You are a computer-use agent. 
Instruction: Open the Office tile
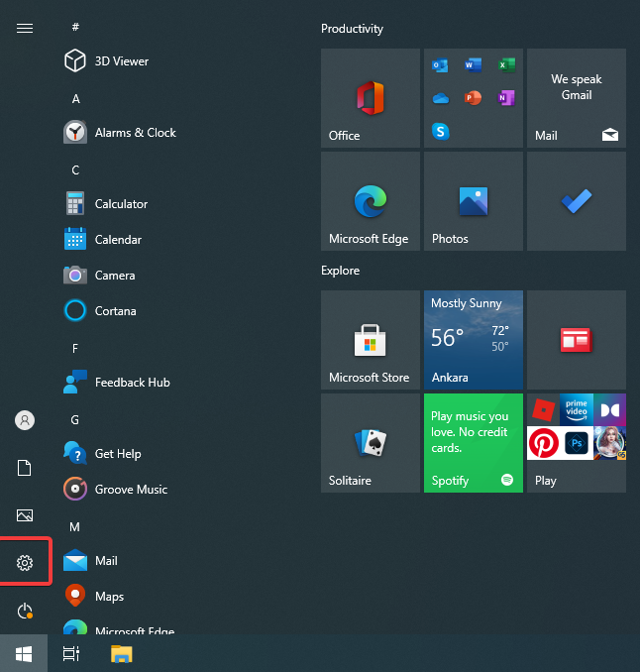pyautogui.click(x=371, y=98)
